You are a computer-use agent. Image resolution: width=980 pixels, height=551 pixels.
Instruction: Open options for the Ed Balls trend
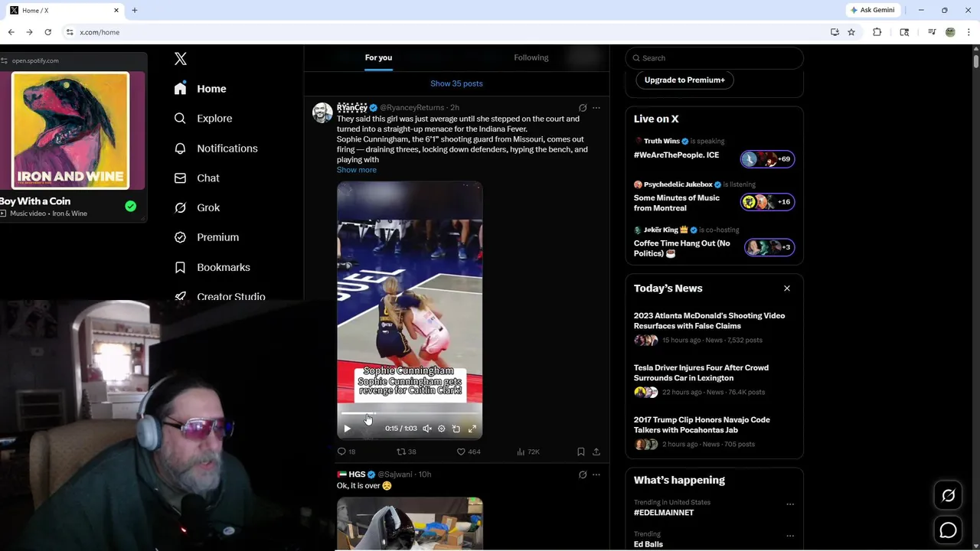790,536
